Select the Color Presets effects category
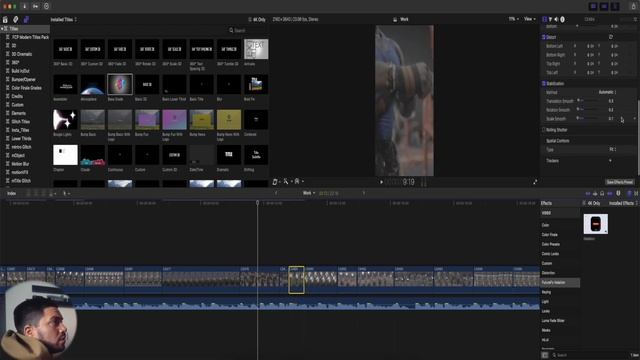640x360 pixels. pyautogui.click(x=551, y=244)
